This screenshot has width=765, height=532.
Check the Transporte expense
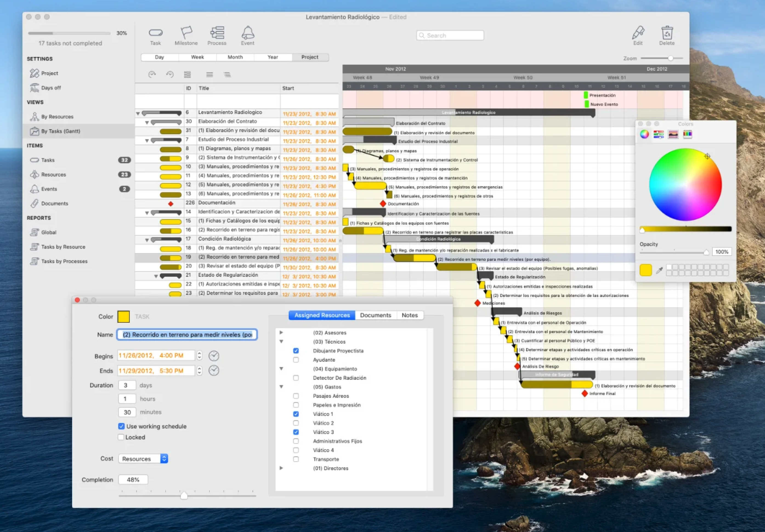[x=296, y=459]
